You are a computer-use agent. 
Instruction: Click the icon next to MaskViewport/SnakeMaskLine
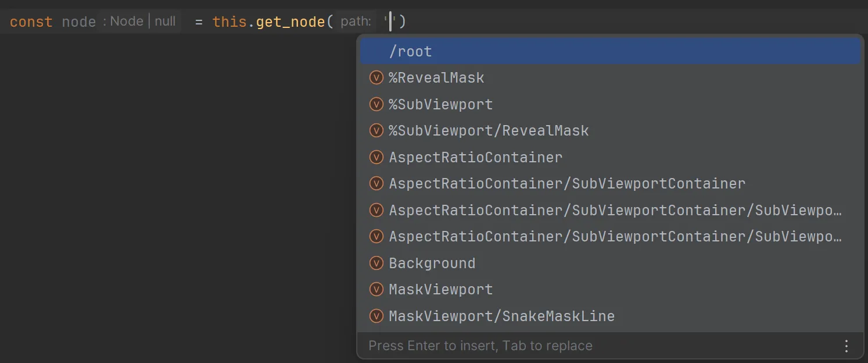376,316
